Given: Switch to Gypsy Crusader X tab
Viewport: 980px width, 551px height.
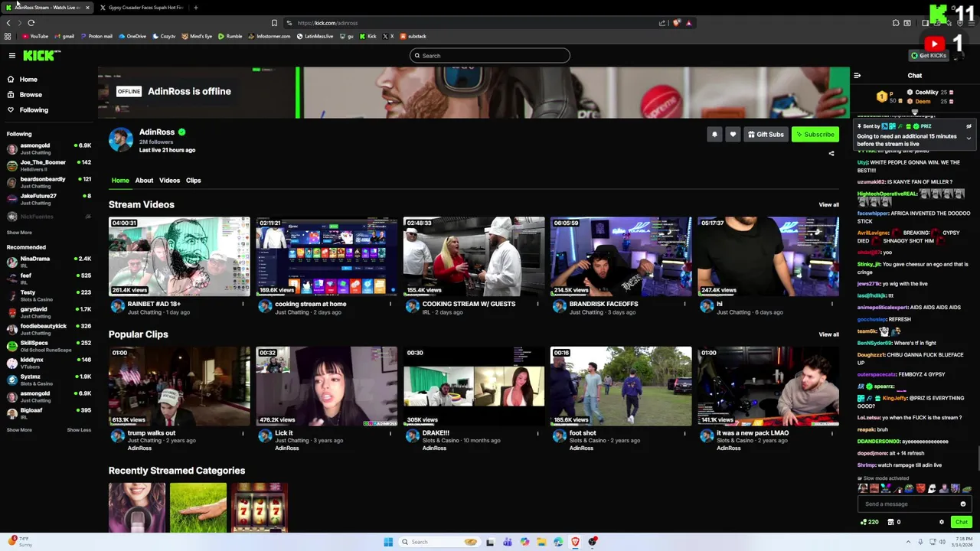Looking at the screenshot, I should pyautogui.click(x=142, y=8).
